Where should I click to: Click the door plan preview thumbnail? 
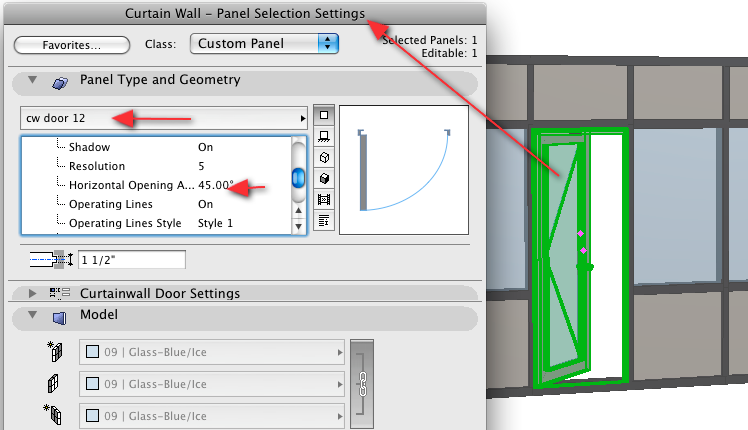(404, 170)
